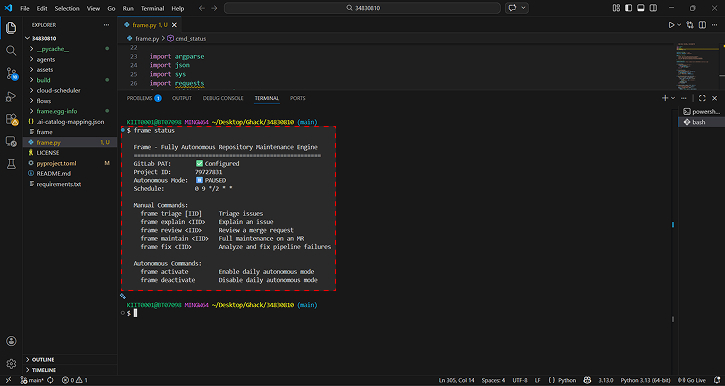This screenshot has width=725, height=386.
Task: Open the Remote Explorer view
Action: click(x=11, y=141)
